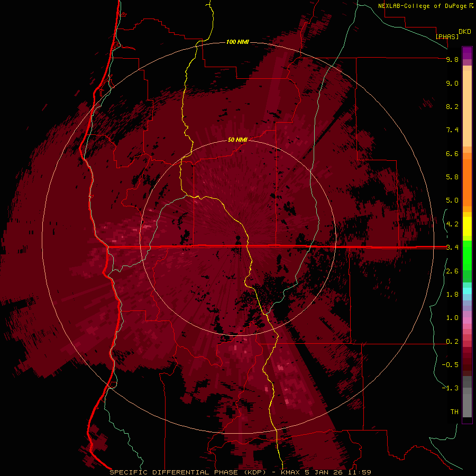Image resolution: width=476 pixels, height=476 pixels.
Task: Click the DKD label above the color scale
Action: pos(464,32)
